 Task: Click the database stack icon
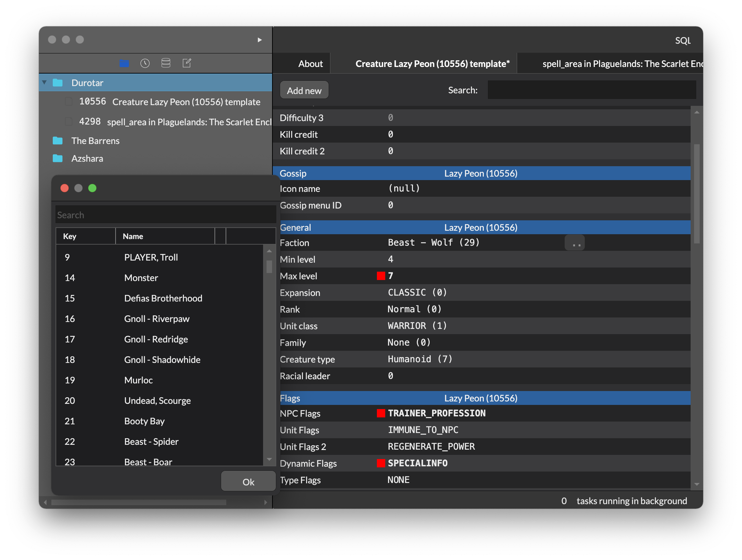coord(166,63)
